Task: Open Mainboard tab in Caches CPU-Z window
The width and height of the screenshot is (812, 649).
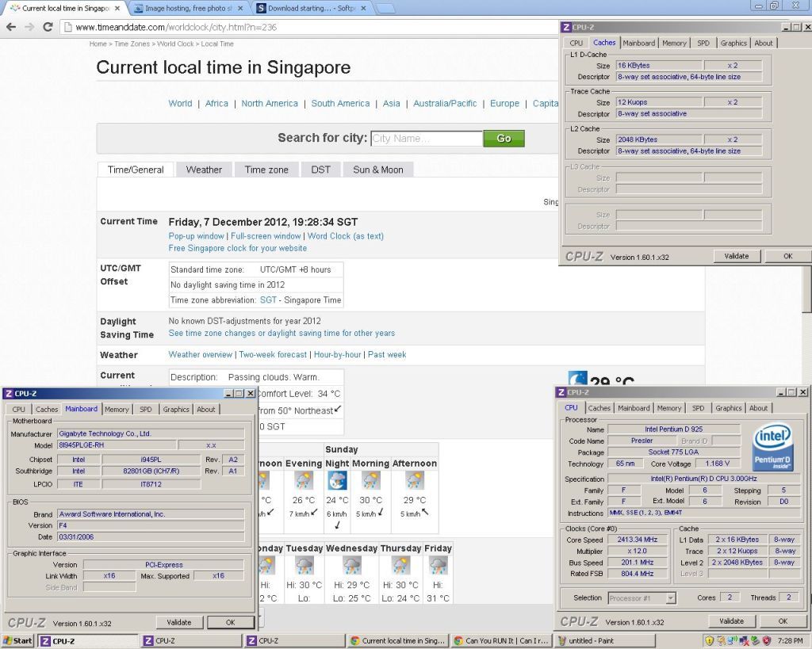Action: coord(638,44)
